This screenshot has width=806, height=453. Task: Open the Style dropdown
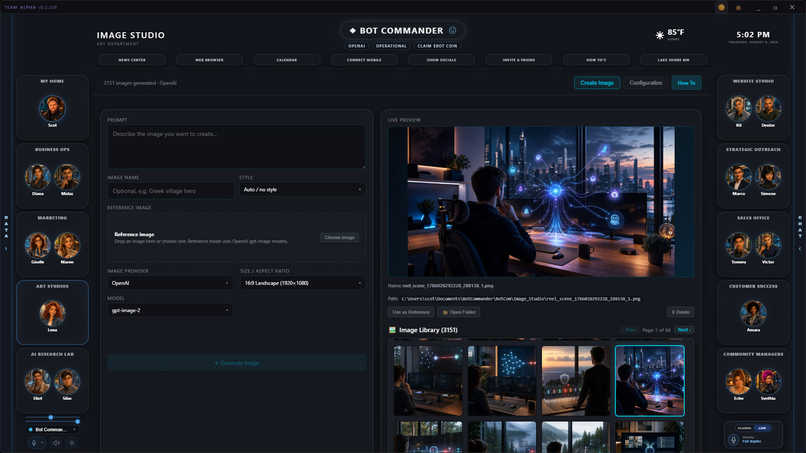coord(302,190)
